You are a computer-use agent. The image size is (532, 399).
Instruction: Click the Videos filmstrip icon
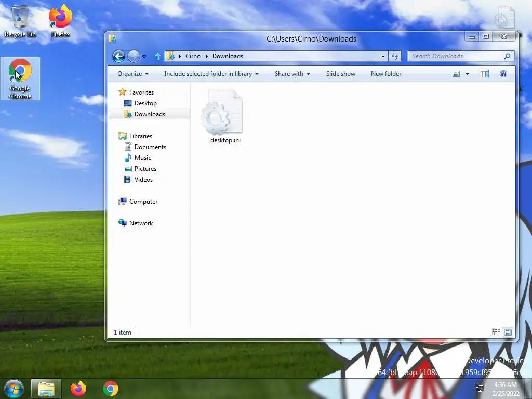(x=128, y=179)
